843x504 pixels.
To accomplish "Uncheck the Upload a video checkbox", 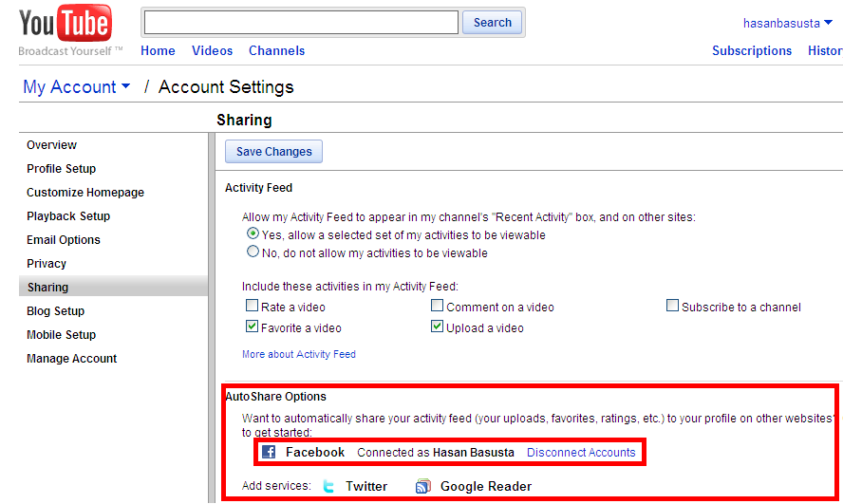I will click(x=438, y=327).
